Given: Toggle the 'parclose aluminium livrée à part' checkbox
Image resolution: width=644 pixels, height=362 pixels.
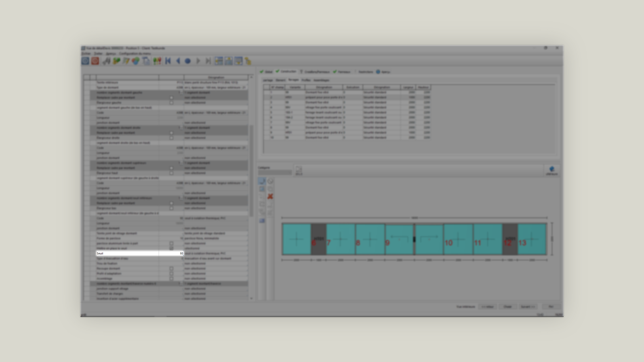Looking at the screenshot, I should (171, 243).
